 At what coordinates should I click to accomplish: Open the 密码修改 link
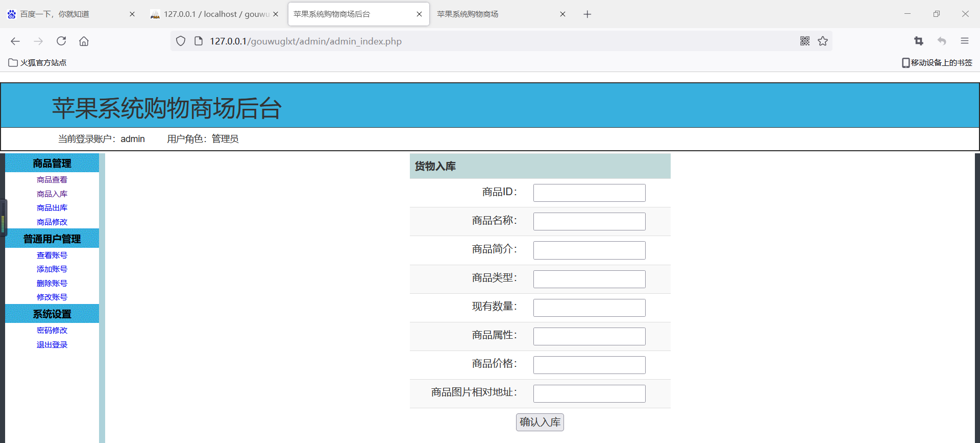click(x=52, y=331)
